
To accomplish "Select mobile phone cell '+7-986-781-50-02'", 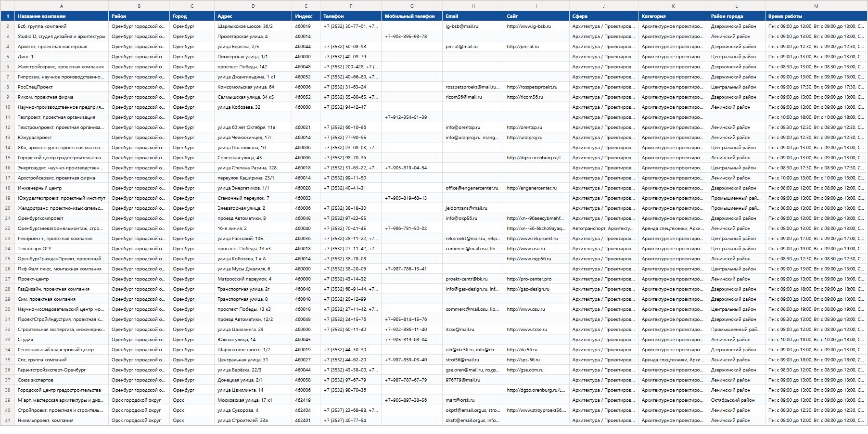I will click(x=412, y=229).
